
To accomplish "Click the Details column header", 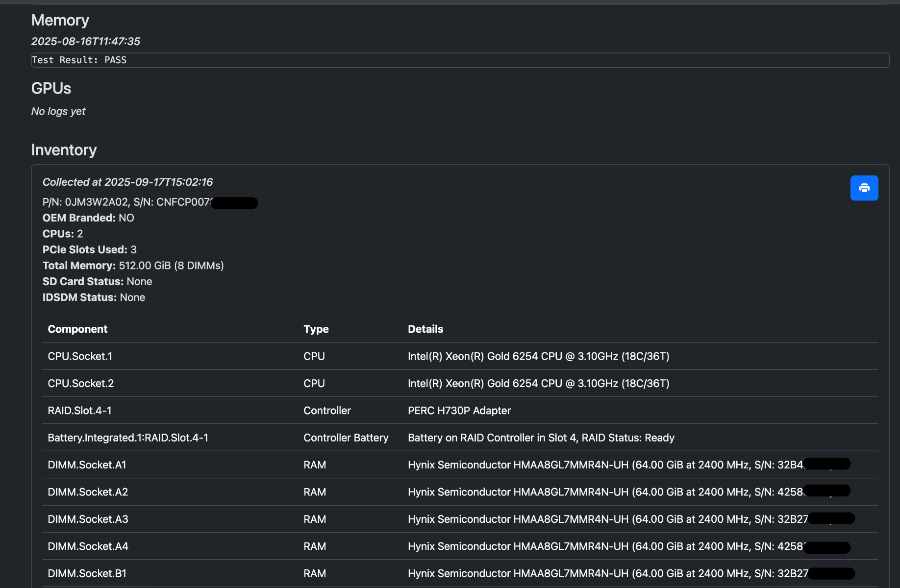I will pyautogui.click(x=425, y=329).
